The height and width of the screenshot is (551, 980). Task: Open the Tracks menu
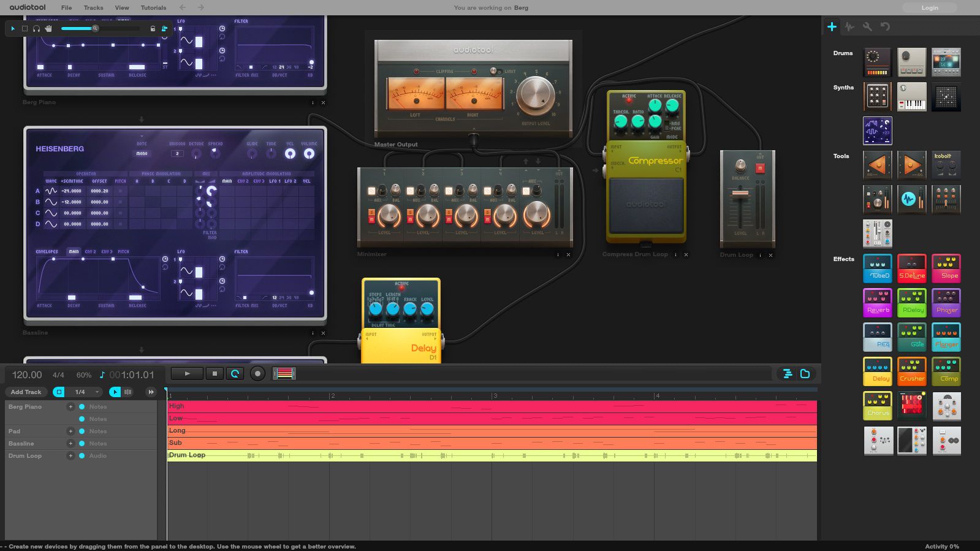tap(93, 8)
